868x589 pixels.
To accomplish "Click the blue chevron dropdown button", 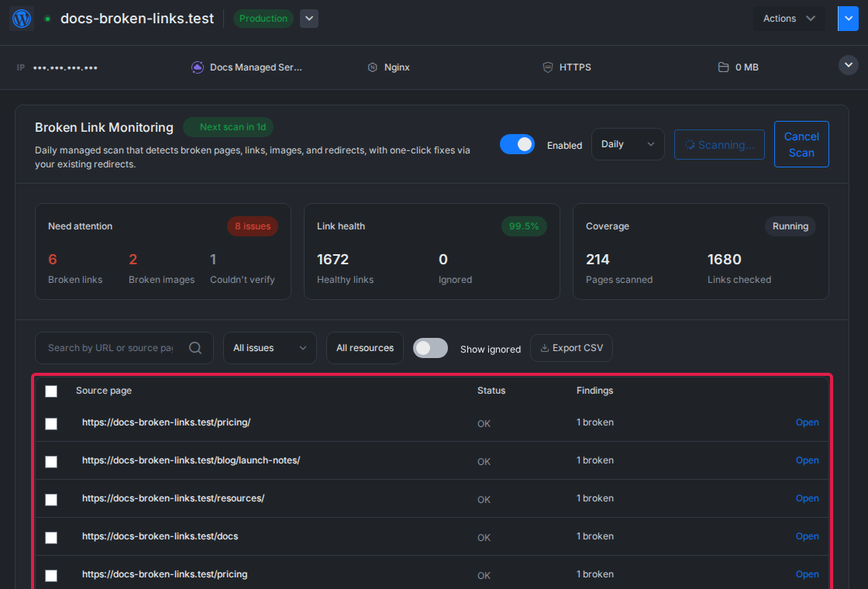I will [x=848, y=19].
